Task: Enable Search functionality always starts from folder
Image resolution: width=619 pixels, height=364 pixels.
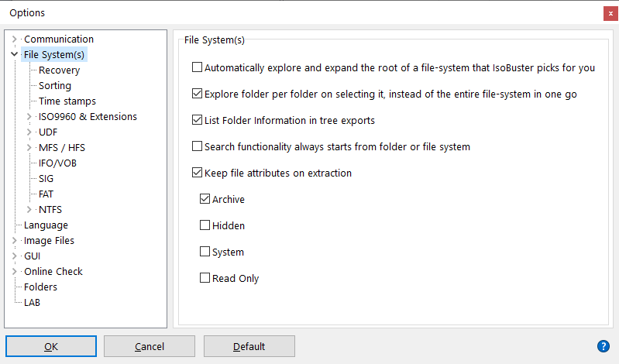Action: tap(197, 146)
